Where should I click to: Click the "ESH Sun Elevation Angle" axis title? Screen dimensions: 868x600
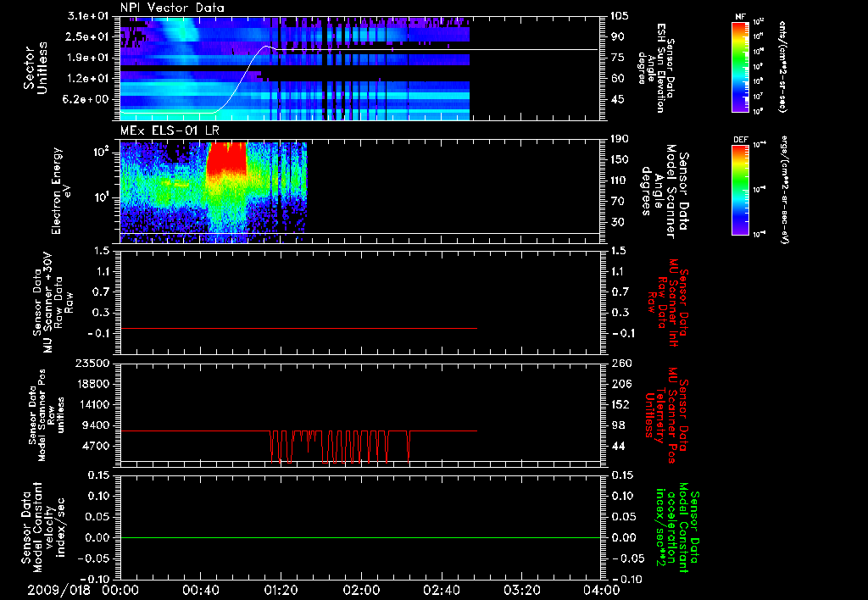655,68
